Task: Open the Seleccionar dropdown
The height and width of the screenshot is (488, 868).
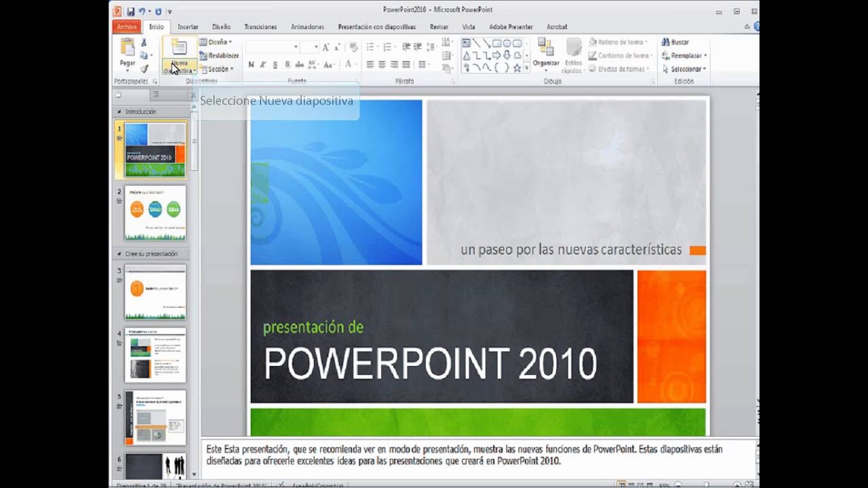Action: [684, 69]
